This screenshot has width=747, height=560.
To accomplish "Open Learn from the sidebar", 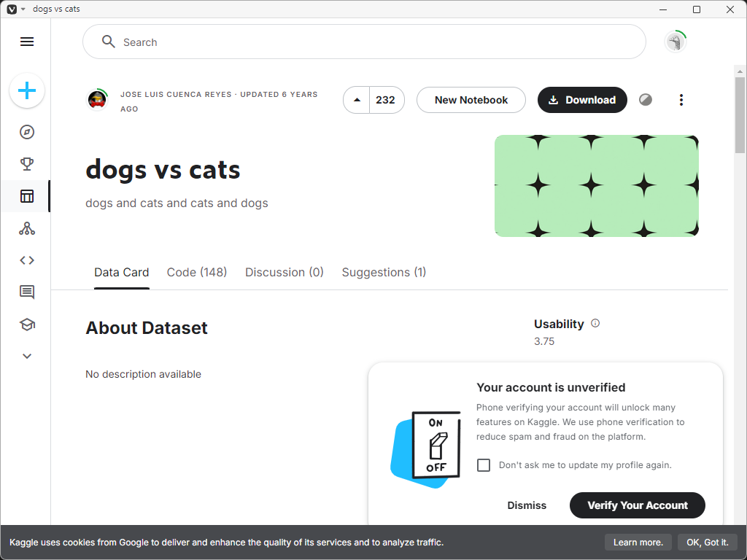I will 27,324.
